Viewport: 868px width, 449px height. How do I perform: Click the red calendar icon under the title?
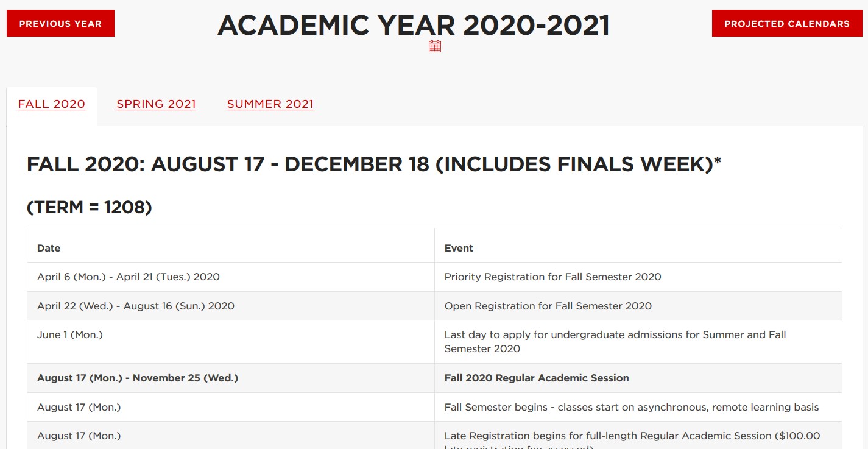coord(434,46)
